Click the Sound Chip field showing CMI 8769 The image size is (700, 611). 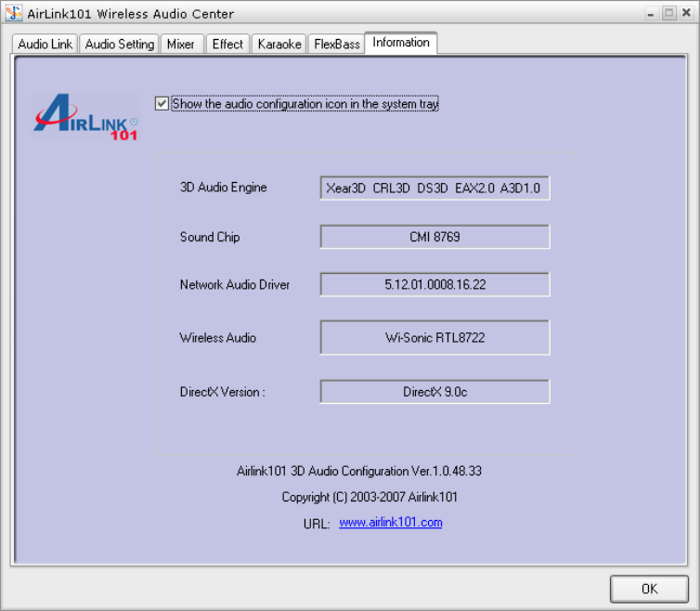click(434, 237)
